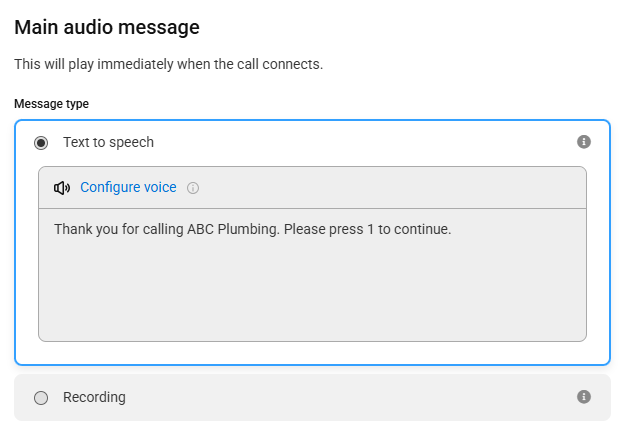Click the digit "1" in the message text
The image size is (625, 432).
pos(371,229)
